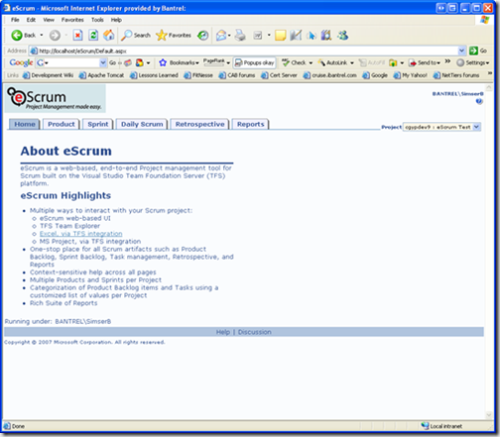Click the yellow note toolbar icon
This screenshot has height=437, width=500.
coord(280,35)
